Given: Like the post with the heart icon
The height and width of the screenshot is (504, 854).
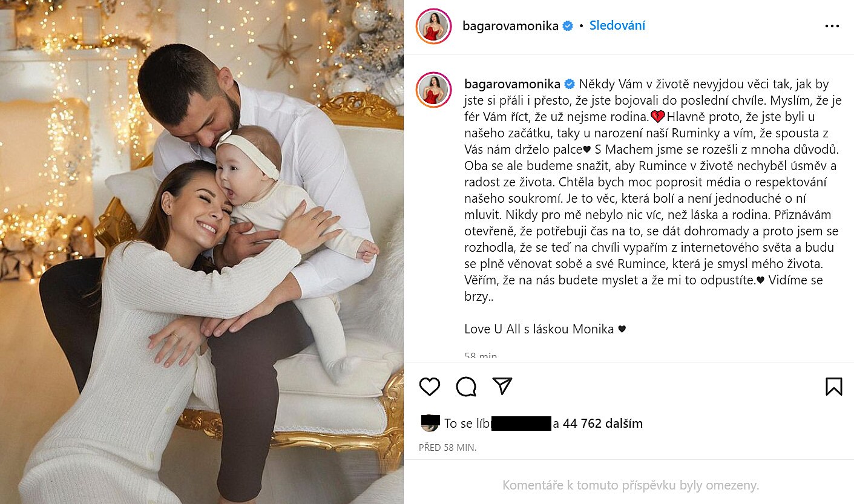Looking at the screenshot, I should (429, 386).
